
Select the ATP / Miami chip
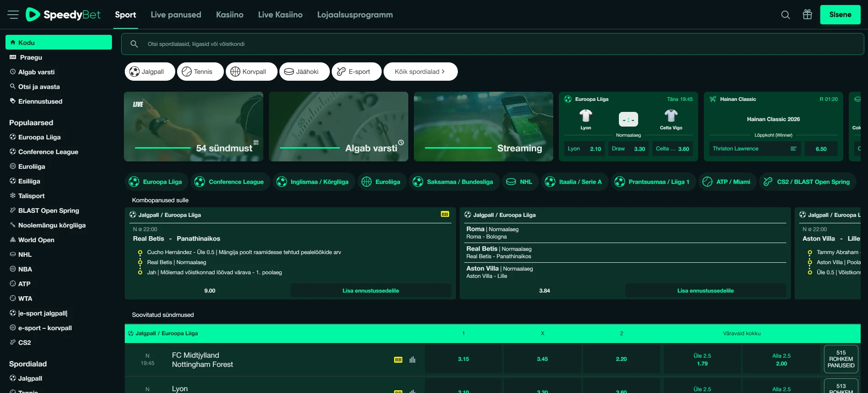(x=727, y=182)
